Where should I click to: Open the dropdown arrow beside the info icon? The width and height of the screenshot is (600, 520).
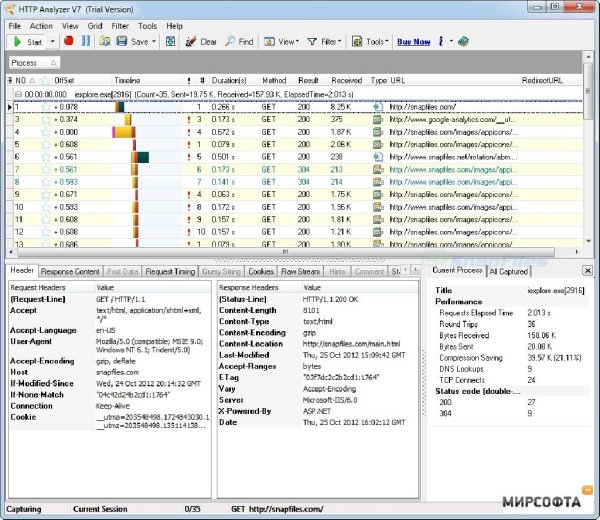click(451, 41)
